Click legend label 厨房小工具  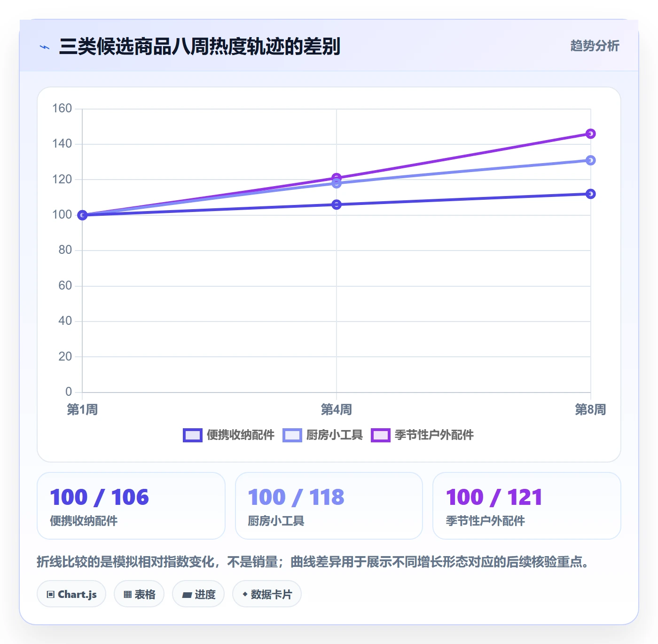[x=335, y=435]
